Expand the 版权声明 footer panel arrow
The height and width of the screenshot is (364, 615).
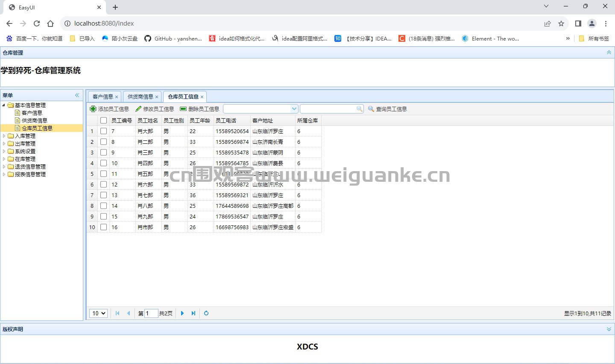point(609,329)
